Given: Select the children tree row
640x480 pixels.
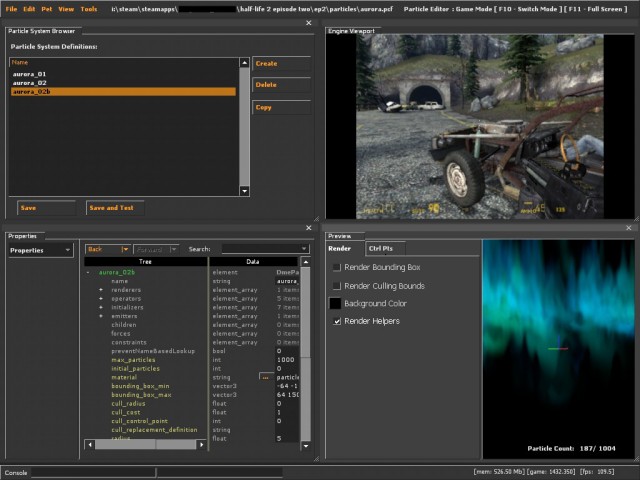Looking at the screenshot, I should 124,325.
